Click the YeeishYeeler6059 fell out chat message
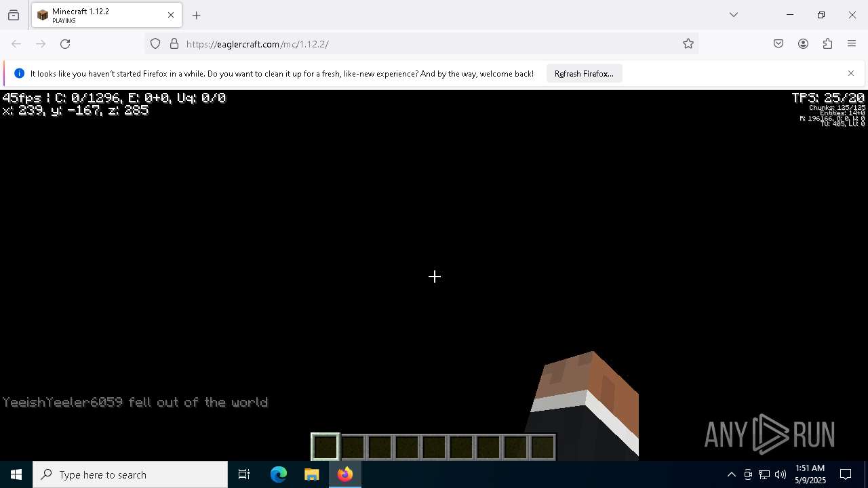Screen dimensions: 868x488 136,403
